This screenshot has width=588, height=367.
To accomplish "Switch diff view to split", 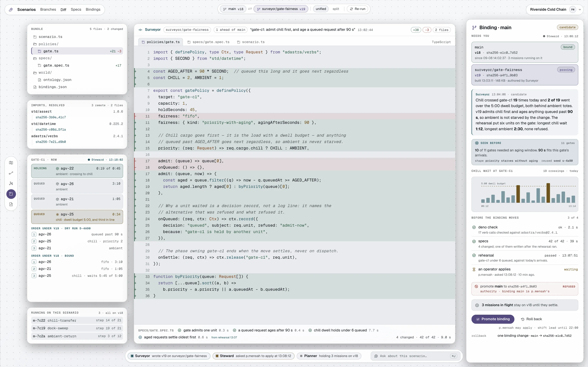I will coord(336,9).
